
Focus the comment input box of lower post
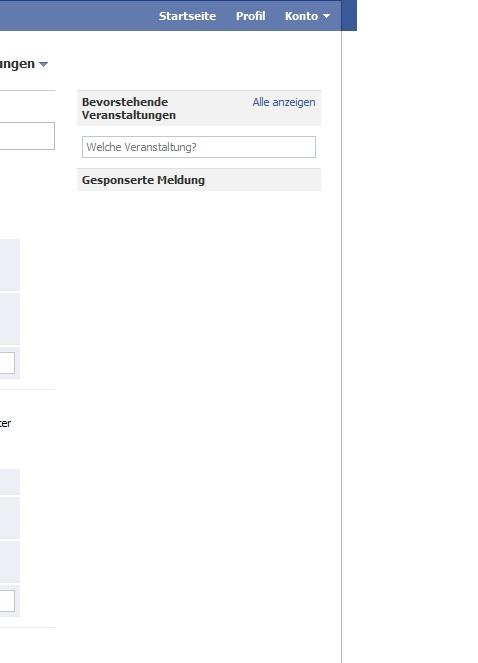coord(7,601)
